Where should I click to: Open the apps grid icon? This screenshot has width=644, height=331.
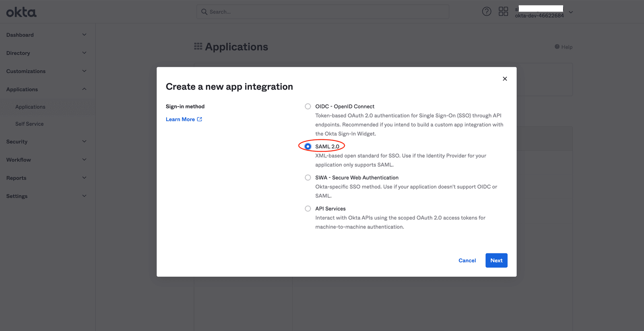pyautogui.click(x=503, y=12)
